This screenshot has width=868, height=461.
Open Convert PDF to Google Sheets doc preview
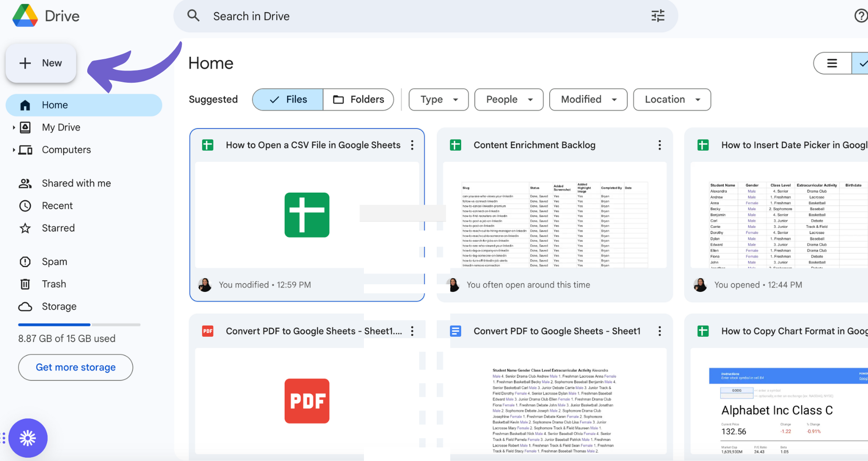555,401
